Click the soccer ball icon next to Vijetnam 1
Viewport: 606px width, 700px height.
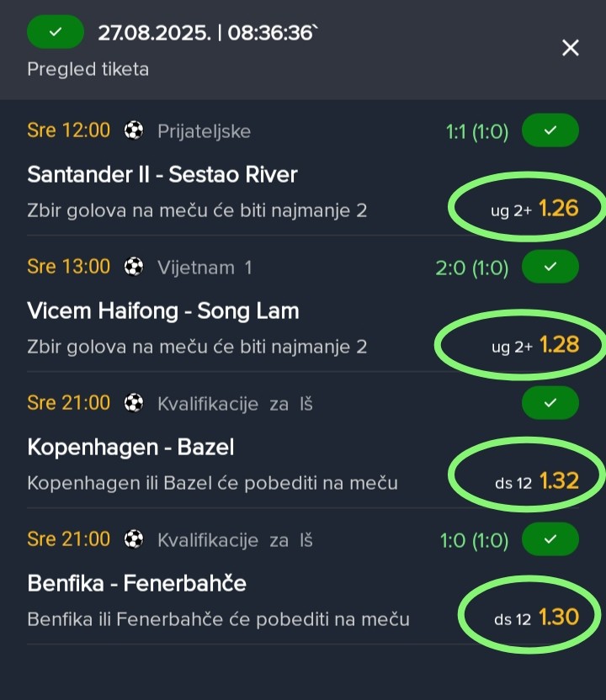point(134,267)
